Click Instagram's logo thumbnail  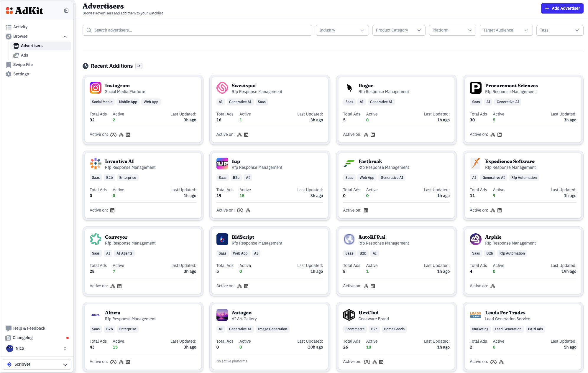95,88
